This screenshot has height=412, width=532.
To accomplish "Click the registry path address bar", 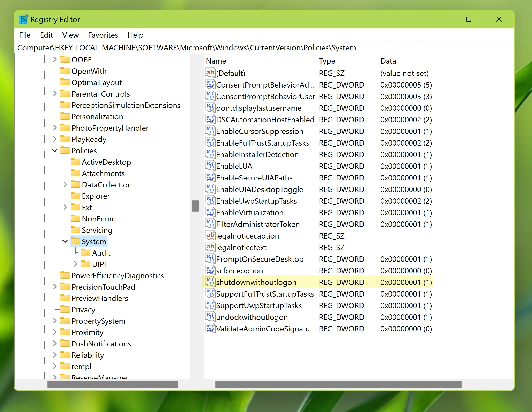I will point(264,48).
